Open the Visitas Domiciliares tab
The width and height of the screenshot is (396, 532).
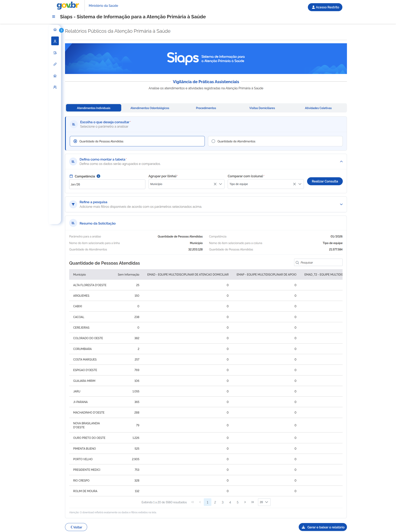pyautogui.click(x=262, y=108)
